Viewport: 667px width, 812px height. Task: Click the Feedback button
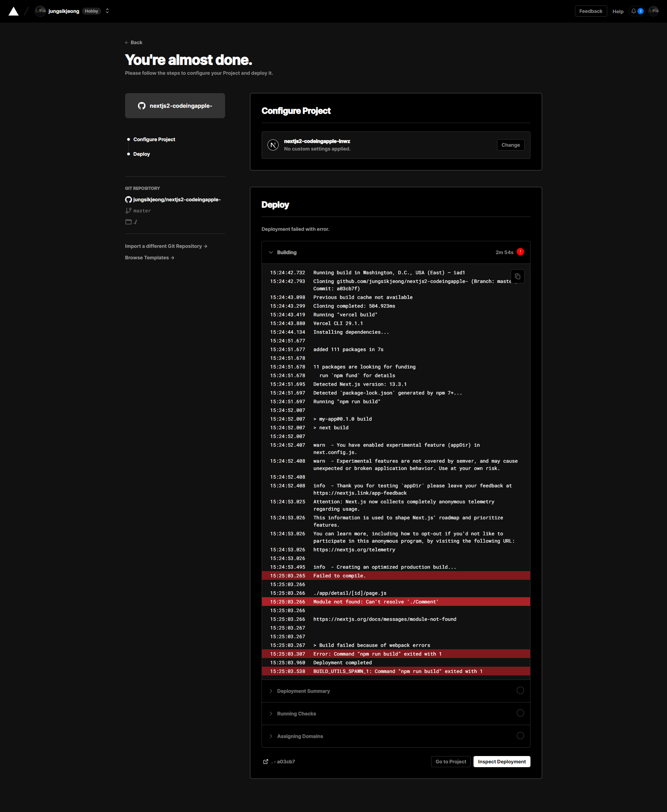coord(591,11)
